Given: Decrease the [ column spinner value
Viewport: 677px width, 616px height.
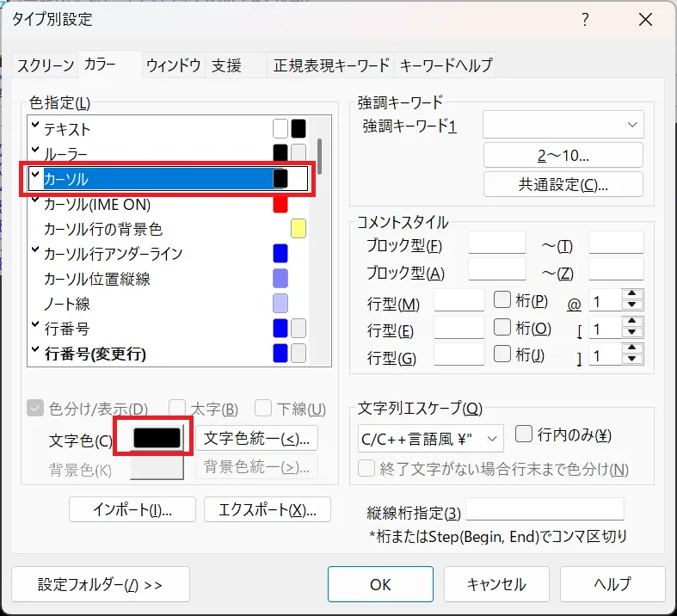Looking at the screenshot, I should [632, 333].
